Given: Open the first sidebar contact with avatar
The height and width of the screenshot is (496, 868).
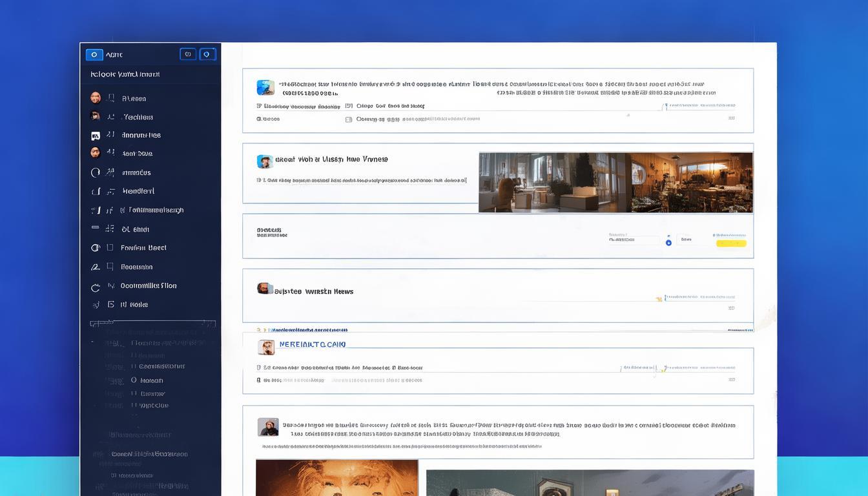Looking at the screenshot, I should (x=96, y=98).
